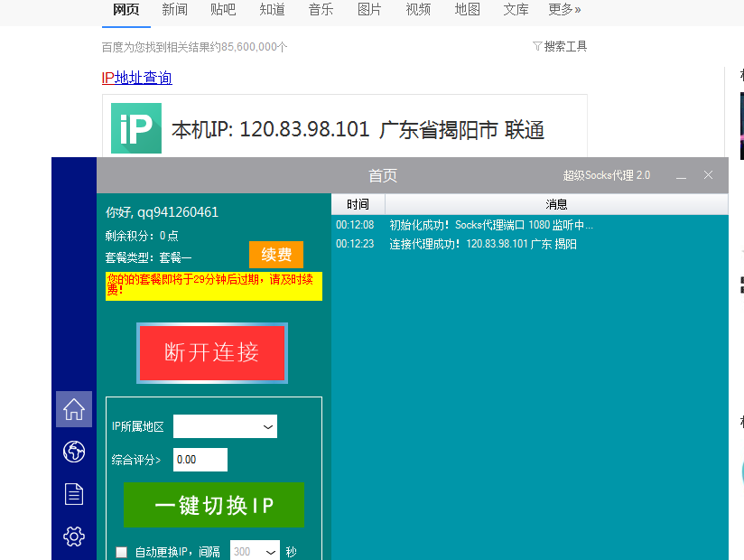The width and height of the screenshot is (744, 560).
Task: Click the green iP logo on Baidu
Action: tap(136, 128)
